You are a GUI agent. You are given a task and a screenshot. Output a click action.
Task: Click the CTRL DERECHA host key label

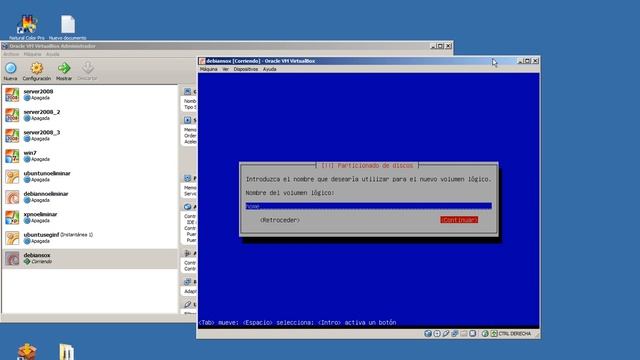tap(515, 333)
